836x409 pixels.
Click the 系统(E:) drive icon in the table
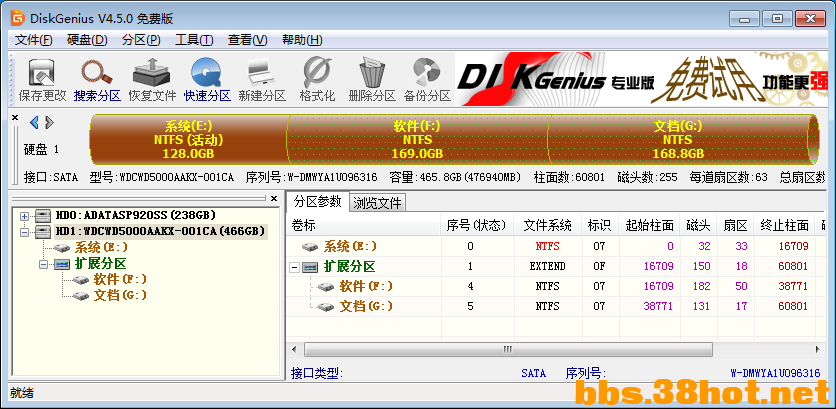(x=310, y=247)
